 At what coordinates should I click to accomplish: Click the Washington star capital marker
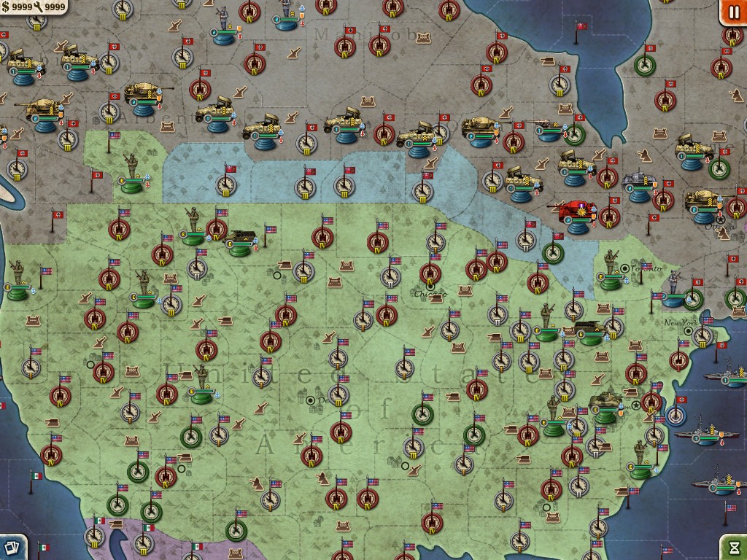click(x=635, y=405)
